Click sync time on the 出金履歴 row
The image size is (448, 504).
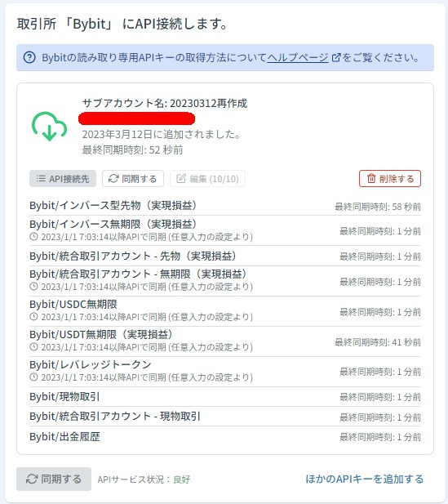(380, 437)
